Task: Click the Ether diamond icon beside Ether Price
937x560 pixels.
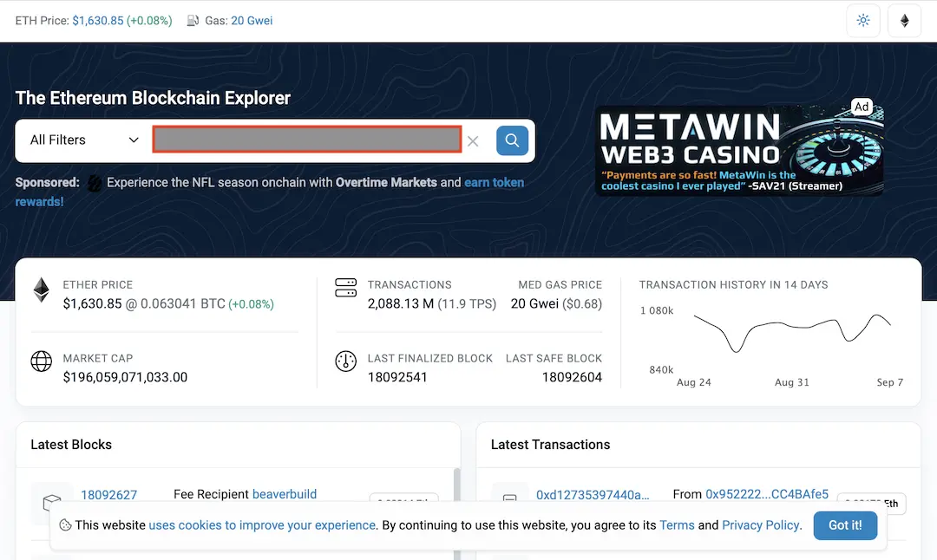Action: point(42,290)
